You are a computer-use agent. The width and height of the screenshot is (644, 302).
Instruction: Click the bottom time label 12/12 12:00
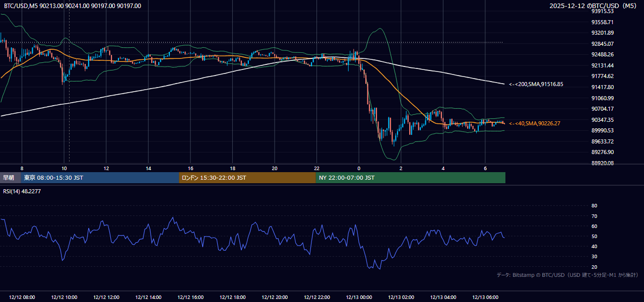pyautogui.click(x=106, y=297)
